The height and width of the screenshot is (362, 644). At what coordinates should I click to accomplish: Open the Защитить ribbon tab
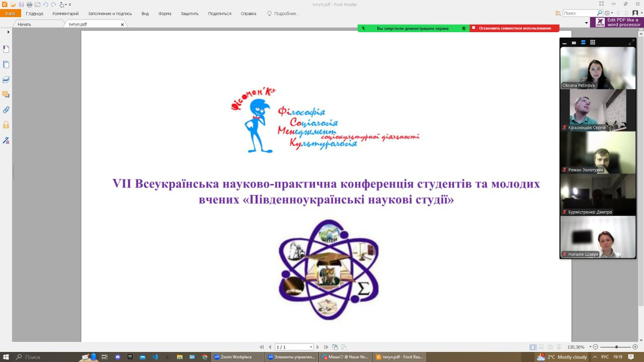click(x=190, y=14)
